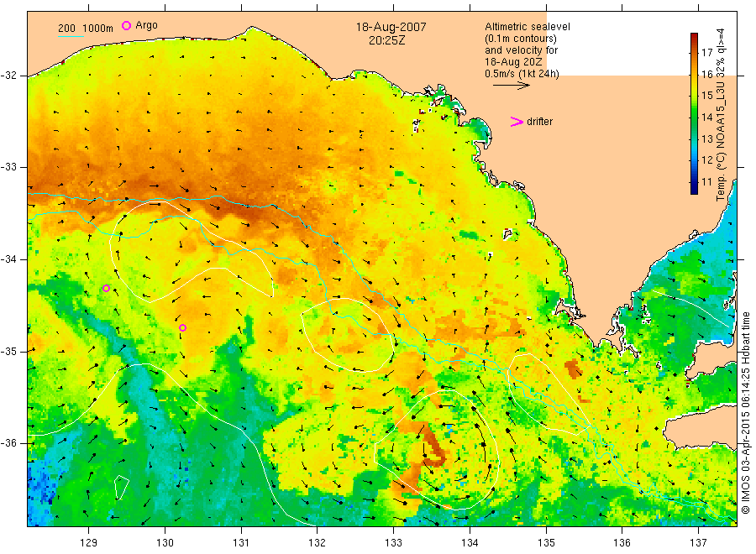756x554 pixels.
Task: Select the Argo float marker near 129.2E
Action: 107,289
